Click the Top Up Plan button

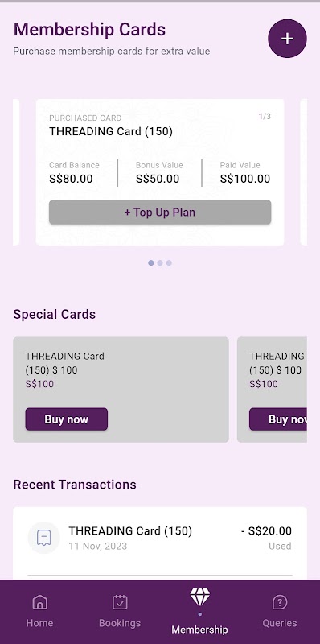[x=160, y=213]
